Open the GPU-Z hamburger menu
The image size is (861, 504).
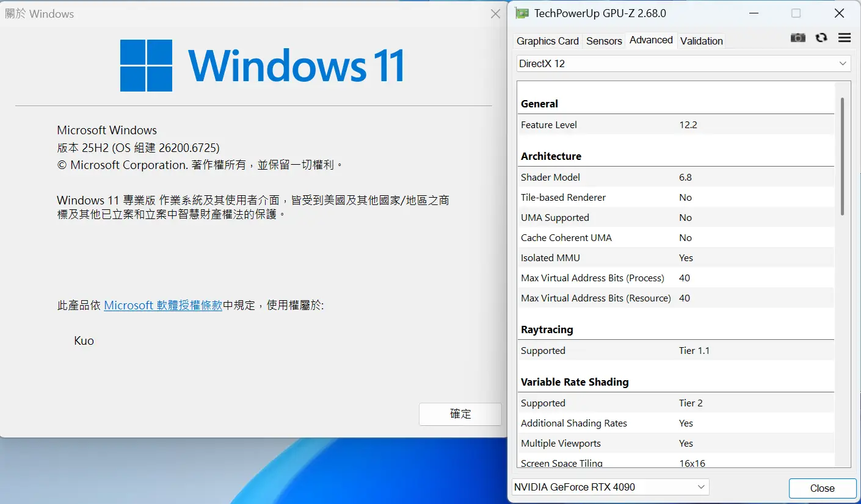(845, 38)
